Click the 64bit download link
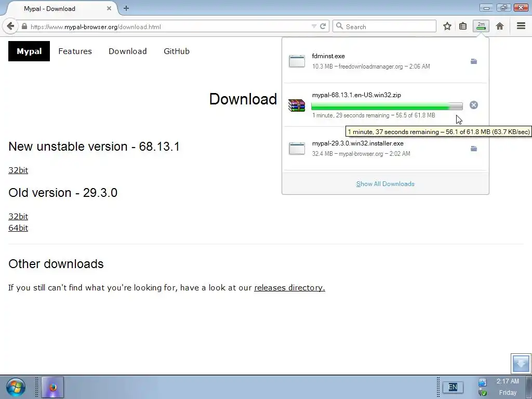 point(18,228)
